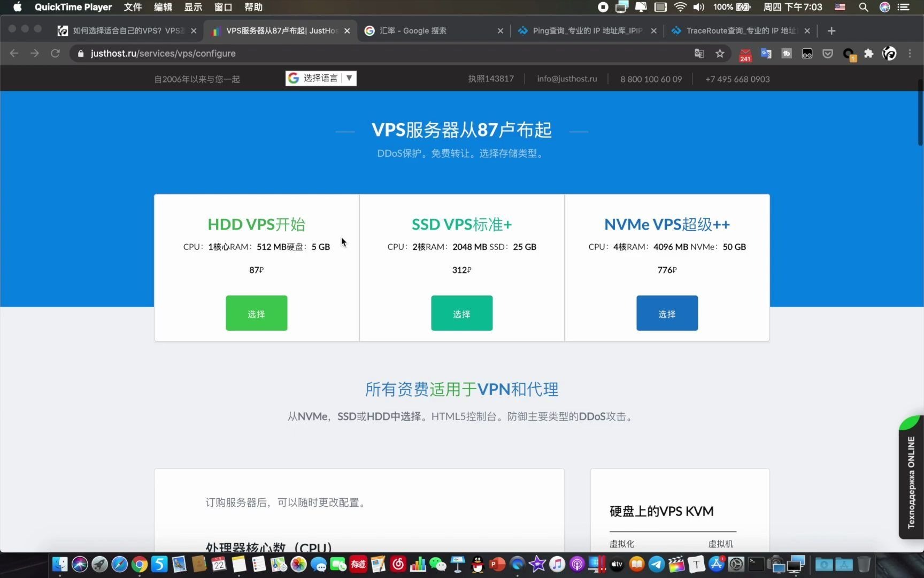This screenshot has width=924, height=578.
Task: Open the new tab plus button
Action: click(831, 31)
